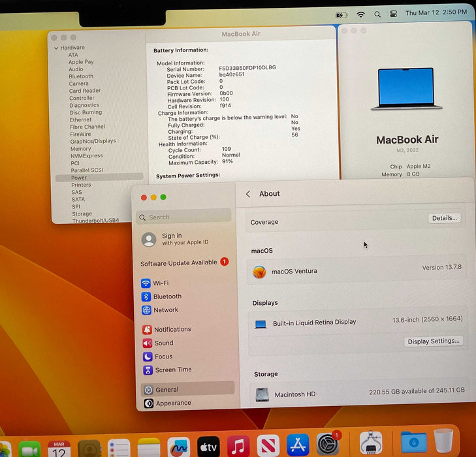Click the macOS Ventura logo icon
Image resolution: width=476 pixels, height=457 pixels.
260,272
